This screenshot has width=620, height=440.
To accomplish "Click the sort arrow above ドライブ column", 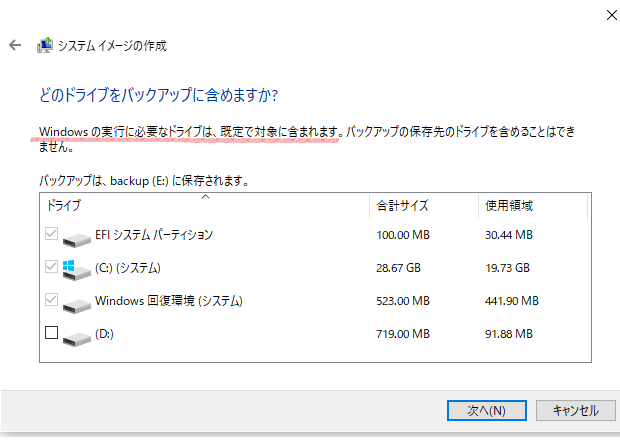I will click(x=205, y=196).
